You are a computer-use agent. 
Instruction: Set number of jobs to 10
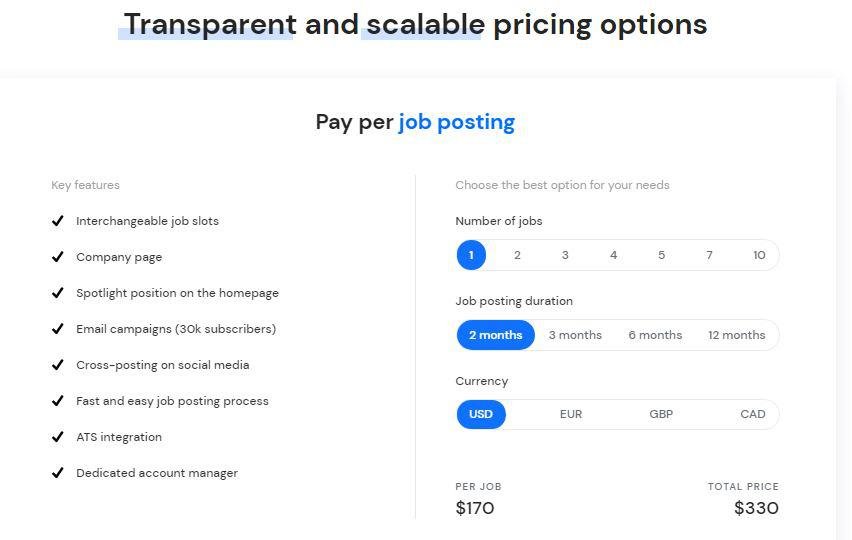(x=759, y=255)
